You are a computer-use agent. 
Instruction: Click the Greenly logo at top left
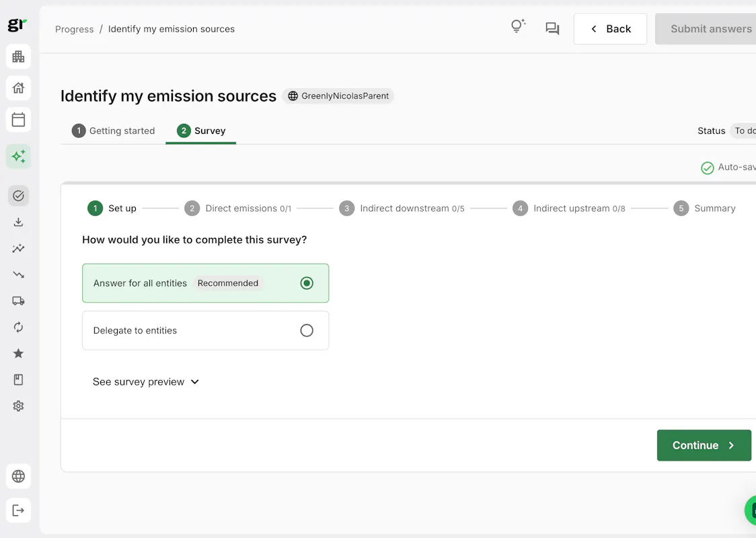tap(17, 25)
